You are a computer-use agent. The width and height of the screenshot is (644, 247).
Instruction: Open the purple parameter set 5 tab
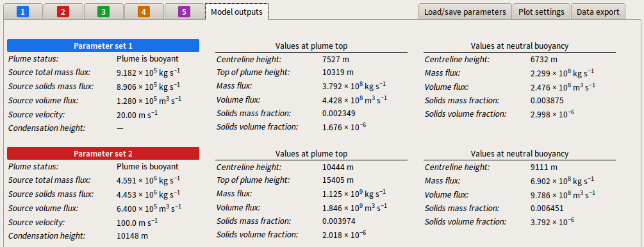184,12
